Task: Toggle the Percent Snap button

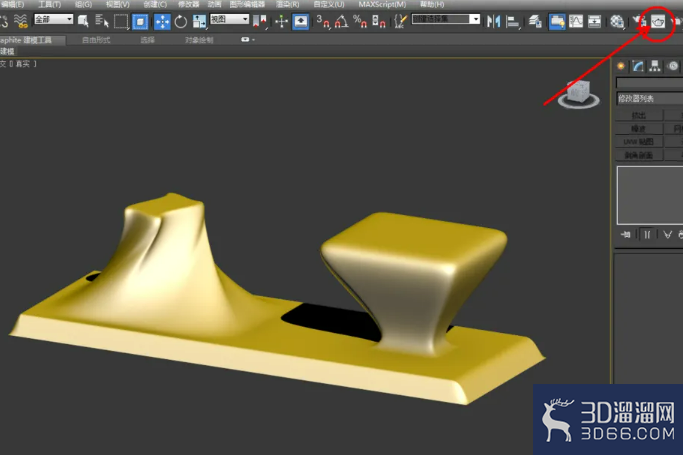Action: click(x=360, y=21)
